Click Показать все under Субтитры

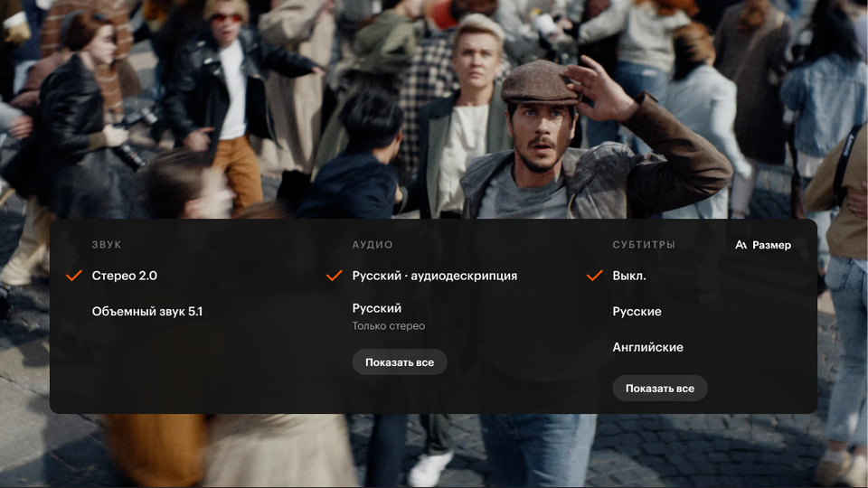point(660,389)
